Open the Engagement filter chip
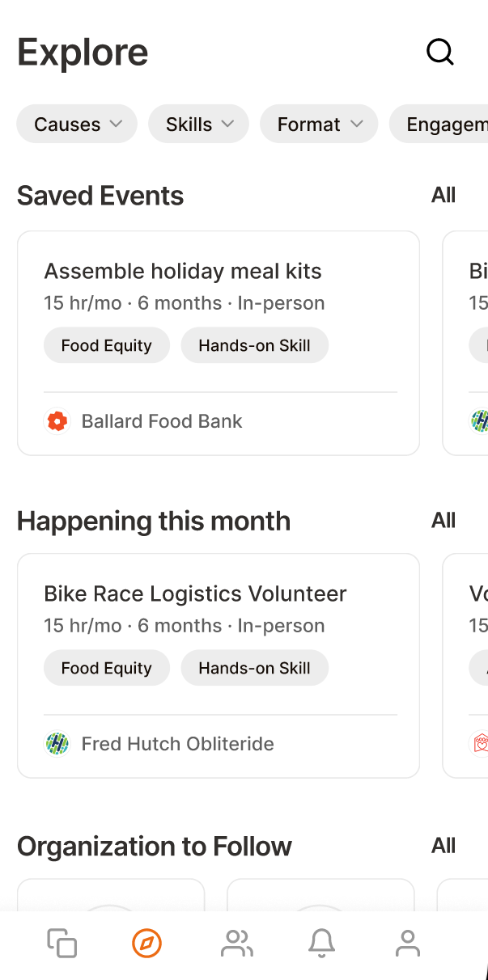Screen dimensions: 488x980 pyautogui.click(x=439, y=124)
